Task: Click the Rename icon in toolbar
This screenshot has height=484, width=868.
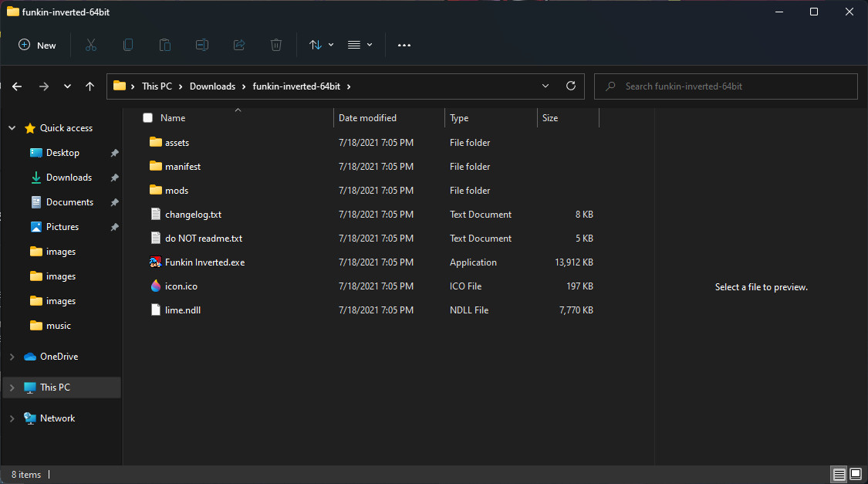Action: coord(202,45)
